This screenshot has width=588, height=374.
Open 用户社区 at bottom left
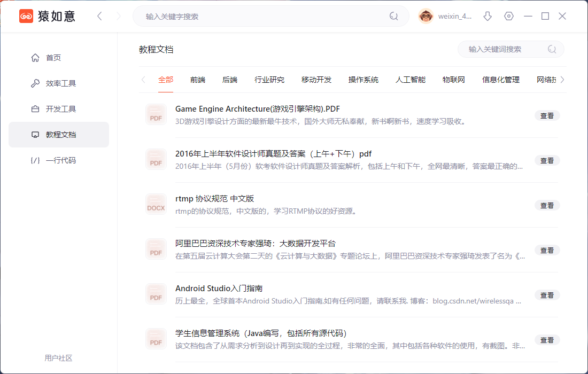pyautogui.click(x=58, y=358)
